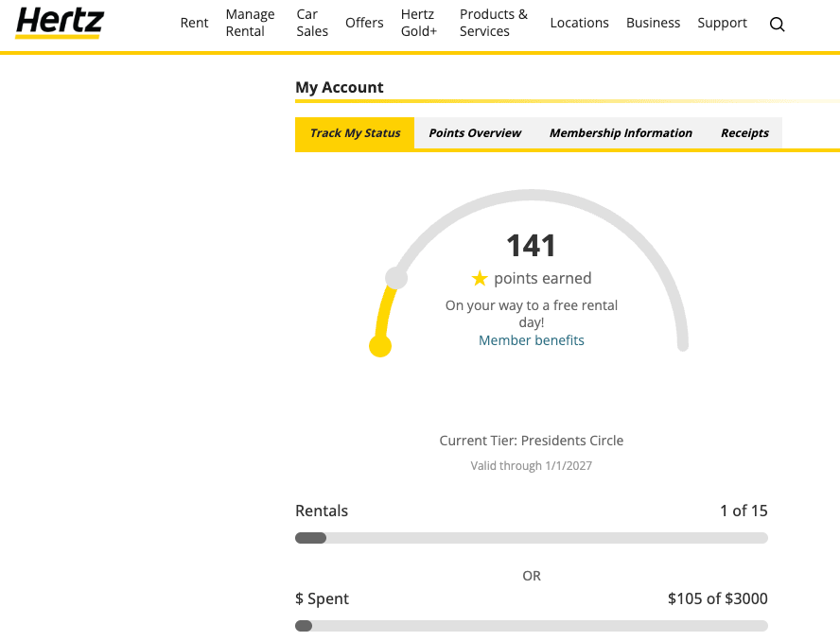Click the 141 points total
Screen dimensions: 840x641
point(531,246)
